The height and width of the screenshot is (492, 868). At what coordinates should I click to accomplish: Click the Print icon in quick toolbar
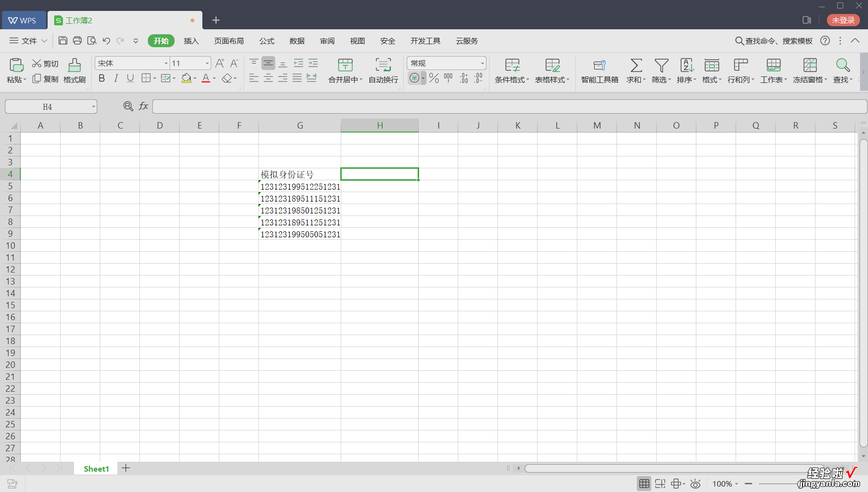point(77,41)
